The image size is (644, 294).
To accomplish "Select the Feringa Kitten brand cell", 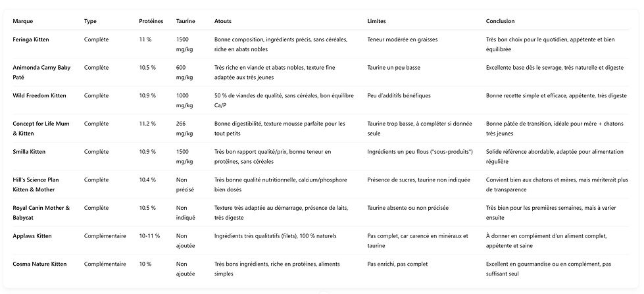I will tap(31, 39).
